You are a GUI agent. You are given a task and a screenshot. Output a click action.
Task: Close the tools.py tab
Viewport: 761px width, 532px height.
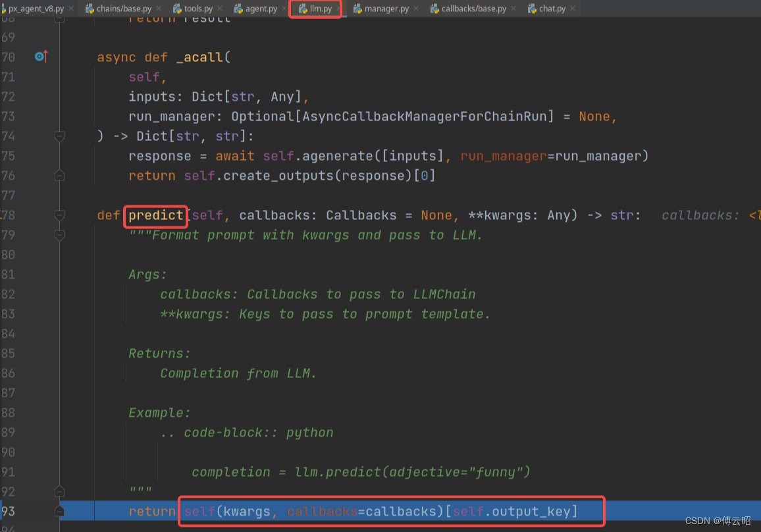point(220,9)
